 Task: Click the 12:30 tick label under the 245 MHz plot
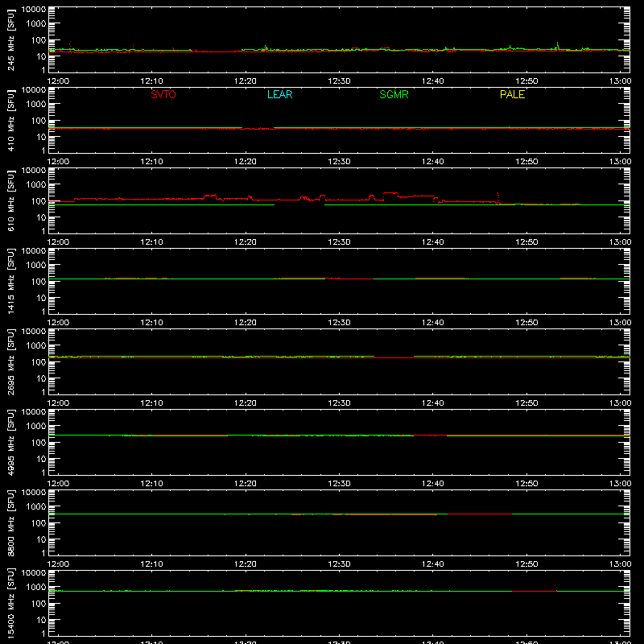point(339,81)
